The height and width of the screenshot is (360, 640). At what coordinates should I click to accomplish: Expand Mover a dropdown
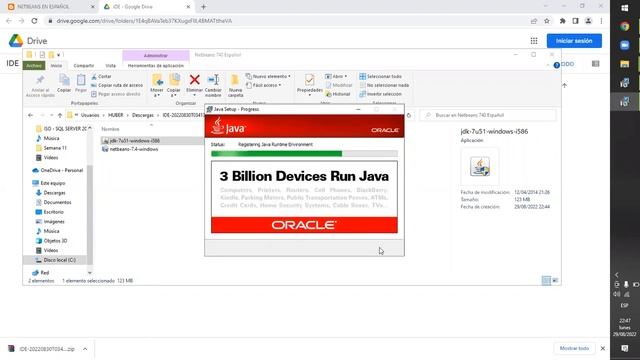click(157, 93)
